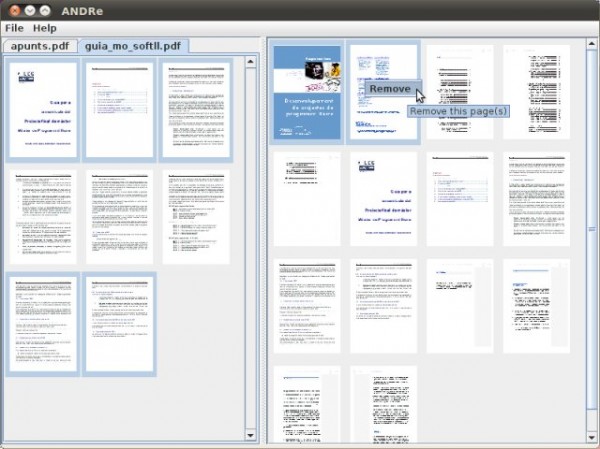
Task: Select blue cover page thumbnail in right panel
Action: click(307, 92)
